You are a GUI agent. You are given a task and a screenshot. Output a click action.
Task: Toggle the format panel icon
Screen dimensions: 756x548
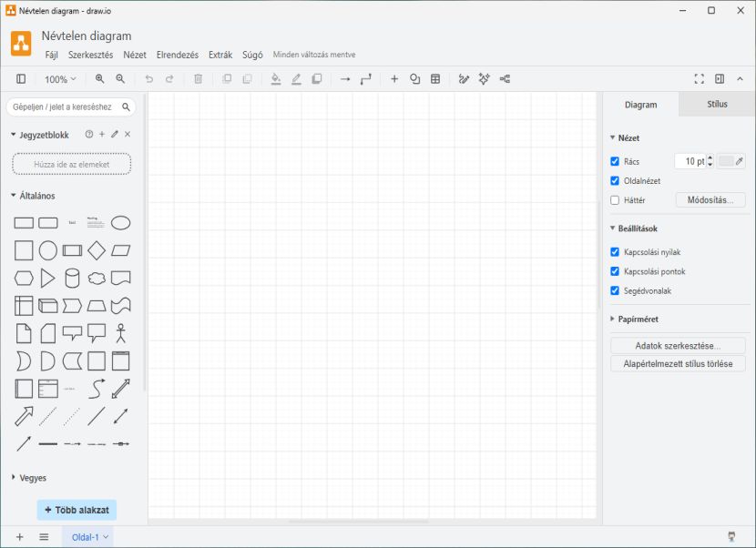(x=720, y=78)
